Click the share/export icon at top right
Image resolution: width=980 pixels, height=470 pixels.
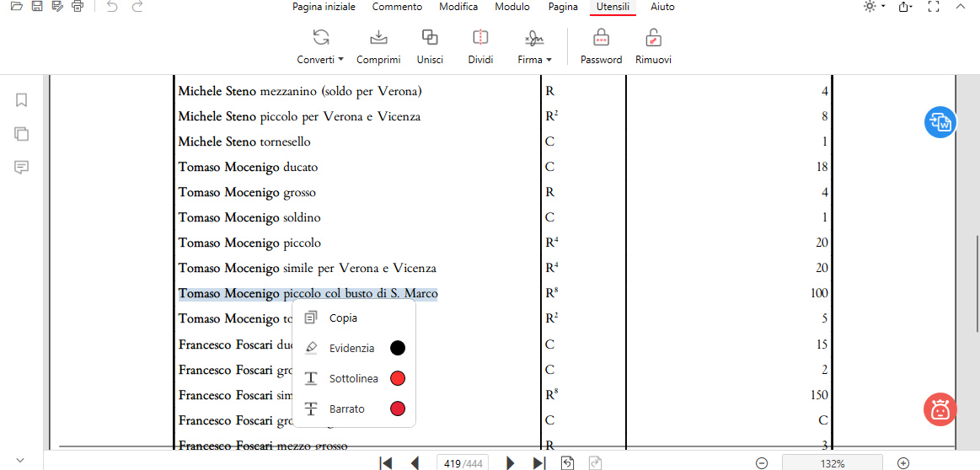[x=905, y=7]
